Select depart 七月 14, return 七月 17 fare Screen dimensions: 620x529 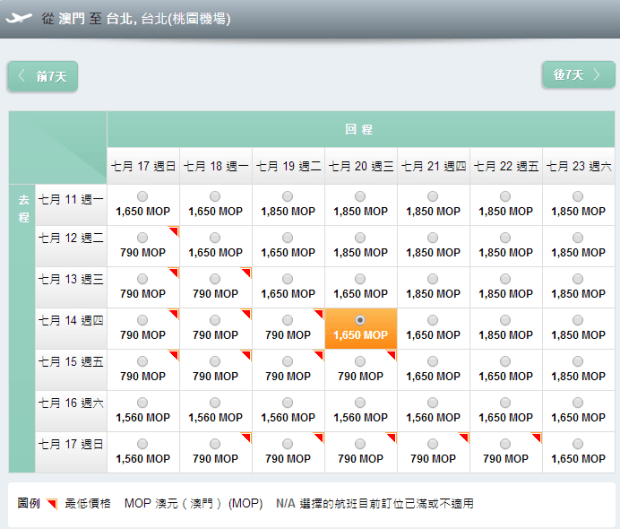coord(142,320)
